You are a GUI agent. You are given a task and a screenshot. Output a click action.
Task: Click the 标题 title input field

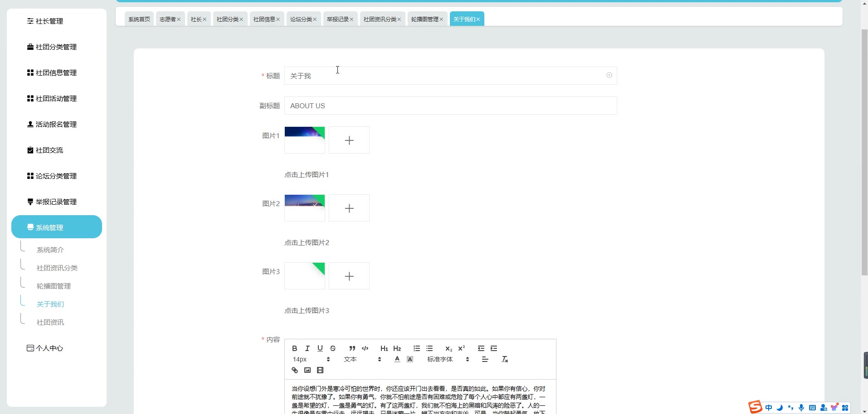tap(450, 76)
